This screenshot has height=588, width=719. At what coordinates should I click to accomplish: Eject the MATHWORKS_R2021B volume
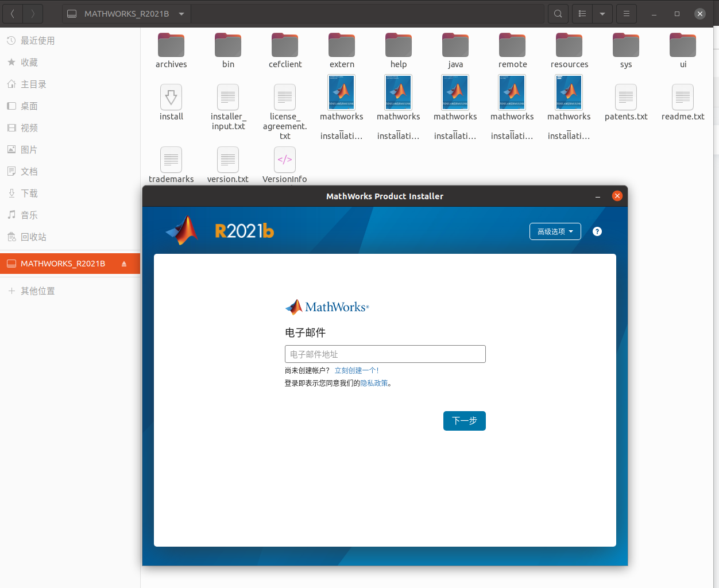pyautogui.click(x=124, y=264)
